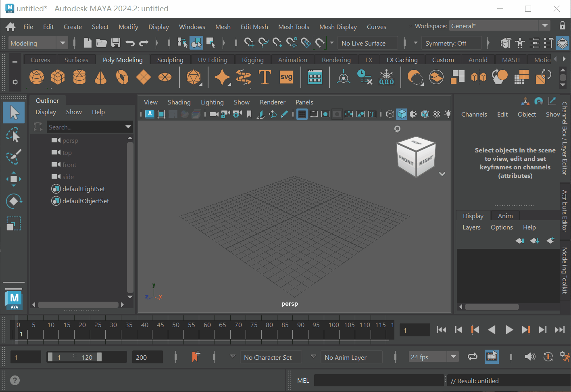Open the viewport Shading menu
Viewport: 571px width, 392px height.
[179, 102]
